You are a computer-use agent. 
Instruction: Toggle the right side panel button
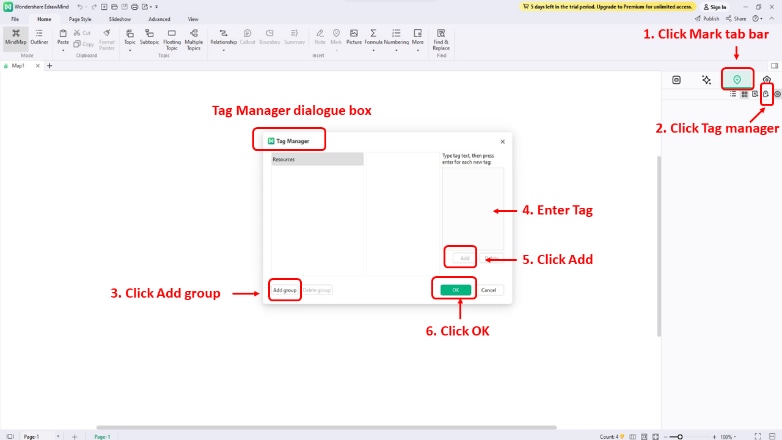[x=774, y=65]
